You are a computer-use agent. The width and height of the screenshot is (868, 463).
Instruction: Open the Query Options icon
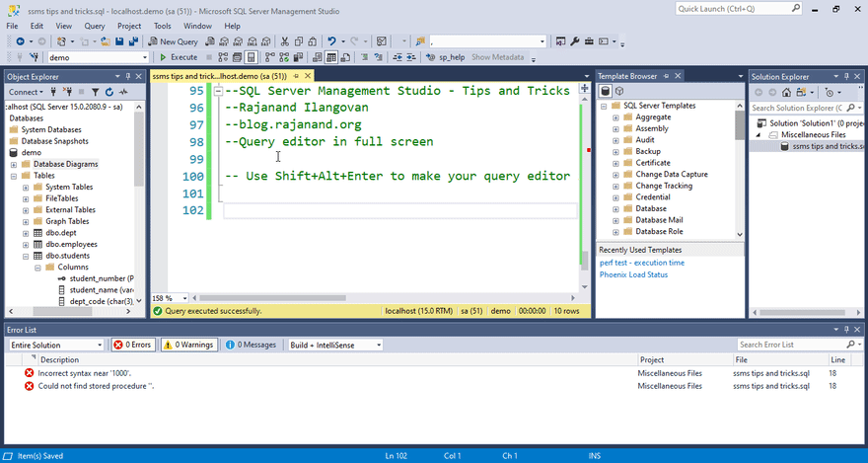point(238,57)
